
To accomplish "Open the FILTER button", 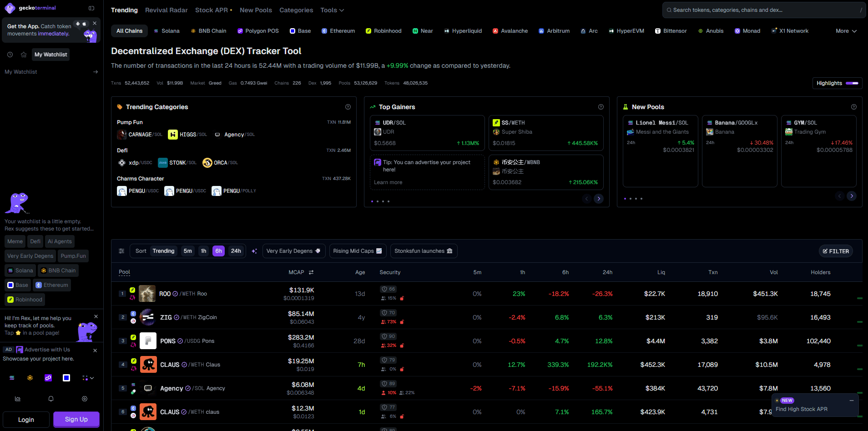I will tap(836, 251).
